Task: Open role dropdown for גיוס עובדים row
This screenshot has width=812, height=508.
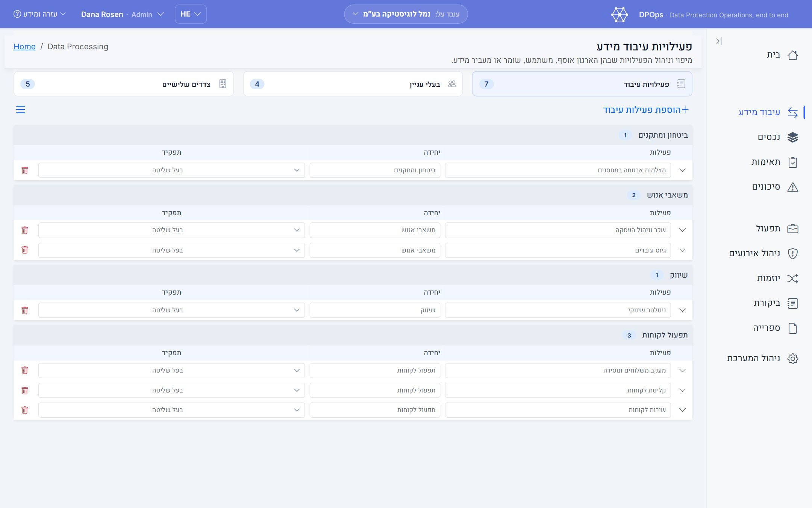Action: pos(171,250)
